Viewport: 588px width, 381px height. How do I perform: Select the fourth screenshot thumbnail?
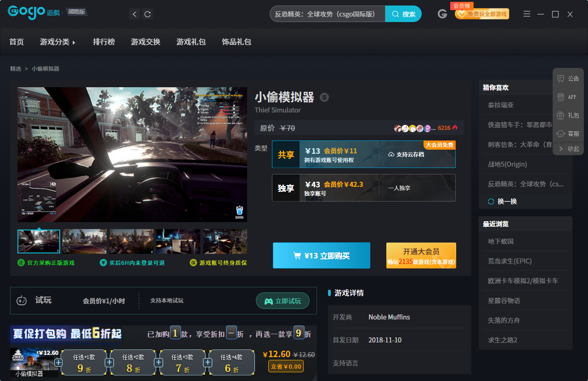[178, 241]
